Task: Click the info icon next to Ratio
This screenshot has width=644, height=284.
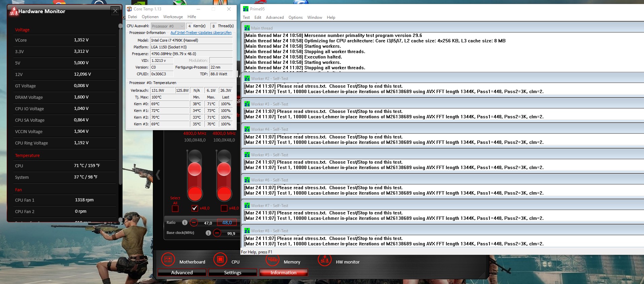Action: tap(184, 222)
